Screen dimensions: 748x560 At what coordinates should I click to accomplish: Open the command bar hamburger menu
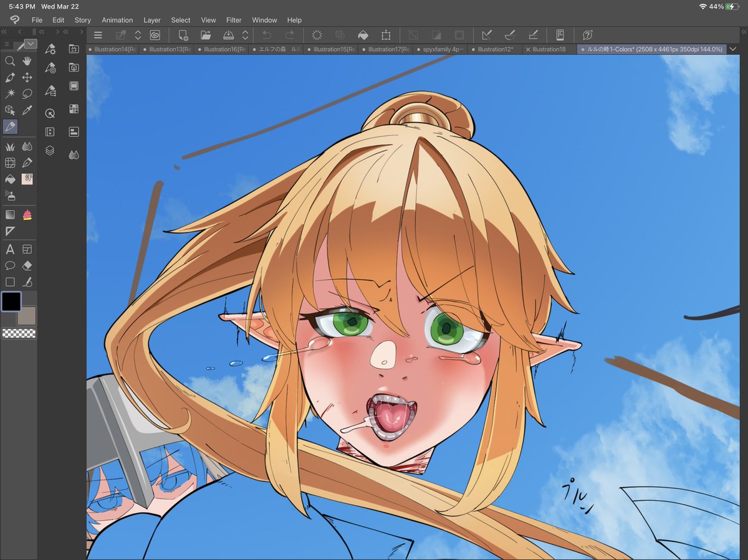click(x=98, y=35)
